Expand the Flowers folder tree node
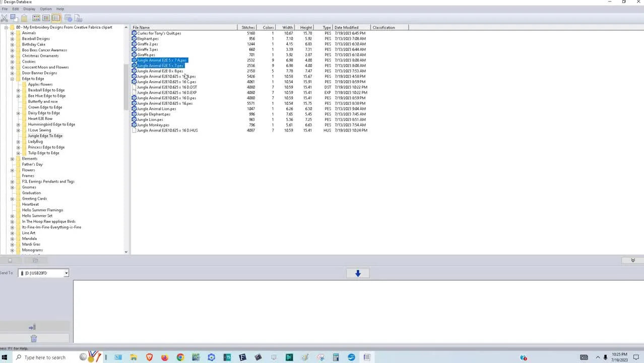Screen dimensions: 644x363 12,170
